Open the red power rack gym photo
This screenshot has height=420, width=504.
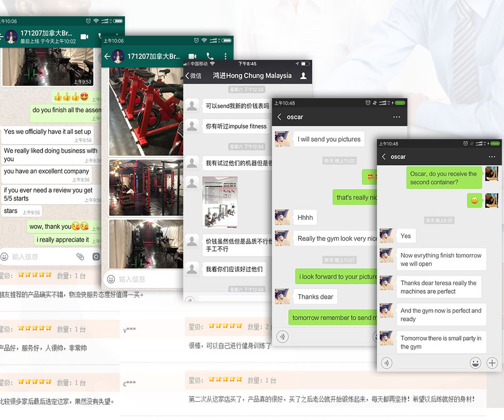pos(146,187)
